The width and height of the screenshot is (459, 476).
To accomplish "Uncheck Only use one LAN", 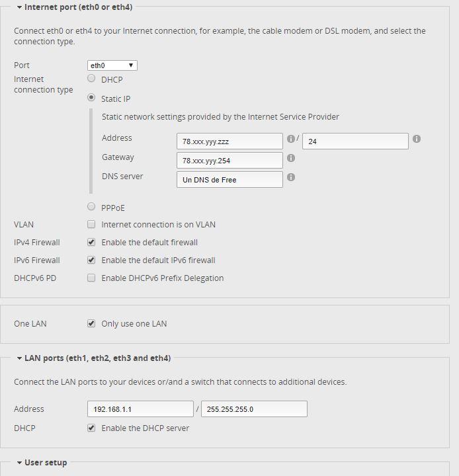I will [91, 324].
